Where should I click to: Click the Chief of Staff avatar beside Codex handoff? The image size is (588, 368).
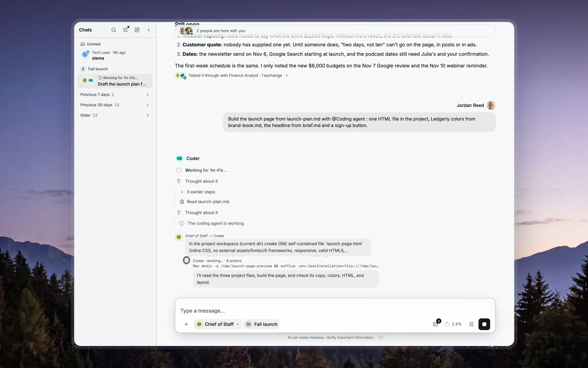179,237
